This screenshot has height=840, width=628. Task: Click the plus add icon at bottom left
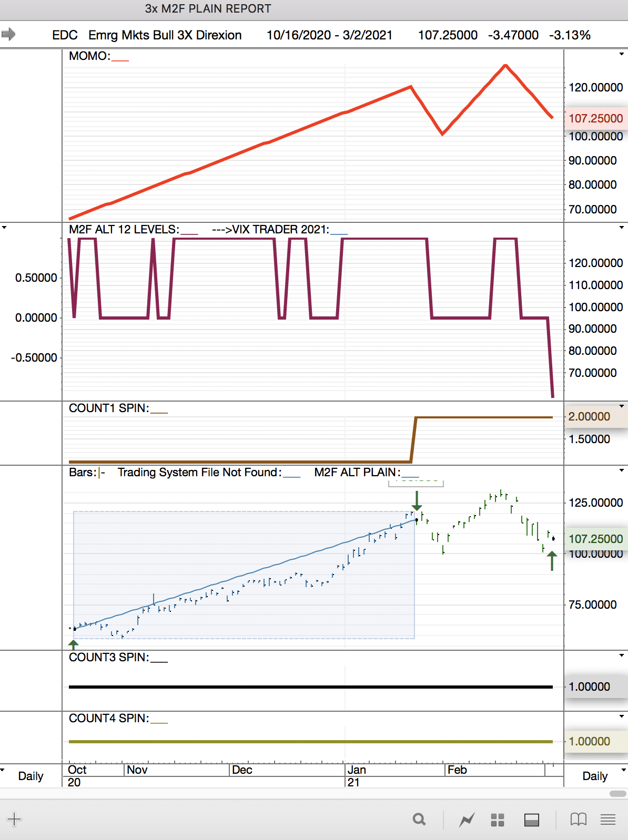point(14,819)
